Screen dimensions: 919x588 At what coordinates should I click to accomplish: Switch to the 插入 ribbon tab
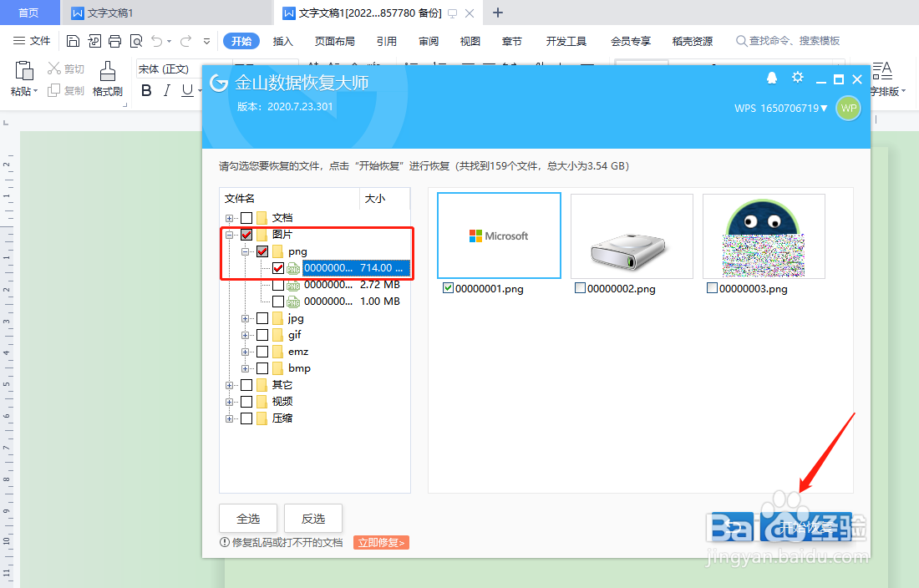pos(285,40)
